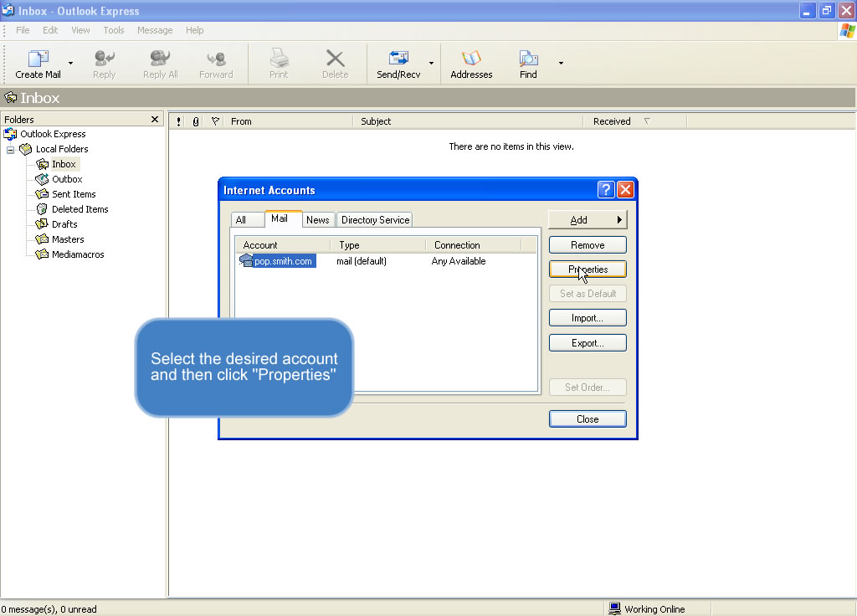Open the Send/Recv dropdown arrow

432,63
